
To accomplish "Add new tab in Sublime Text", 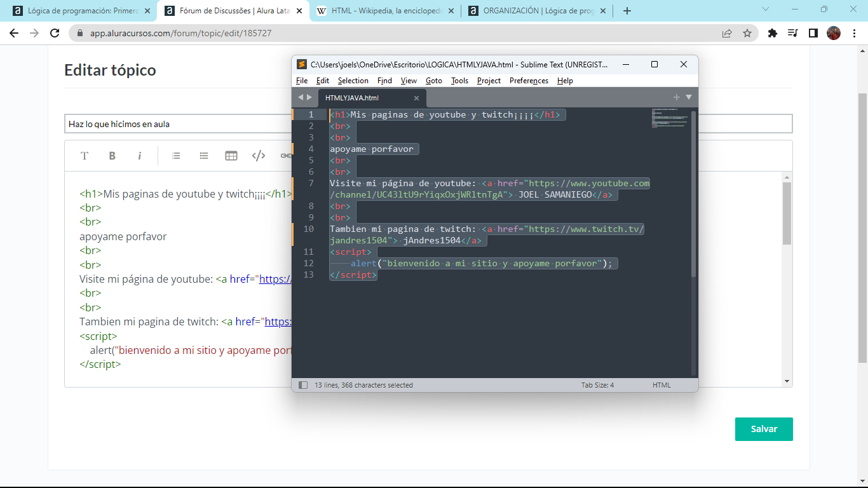I will [677, 97].
